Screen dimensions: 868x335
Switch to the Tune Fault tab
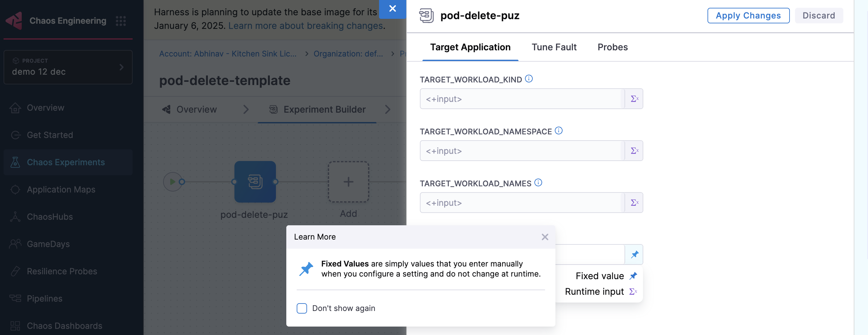[553, 47]
